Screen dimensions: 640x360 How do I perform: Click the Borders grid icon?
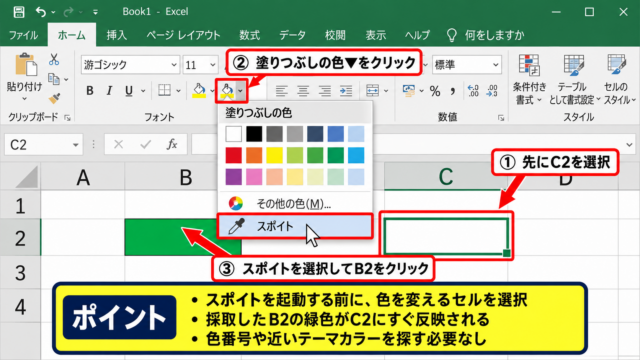click(164, 91)
